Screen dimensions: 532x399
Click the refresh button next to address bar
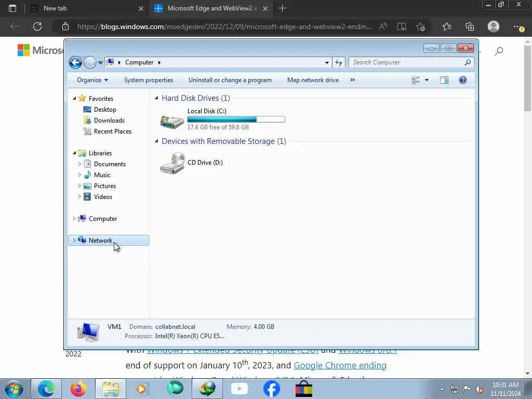tap(339, 62)
